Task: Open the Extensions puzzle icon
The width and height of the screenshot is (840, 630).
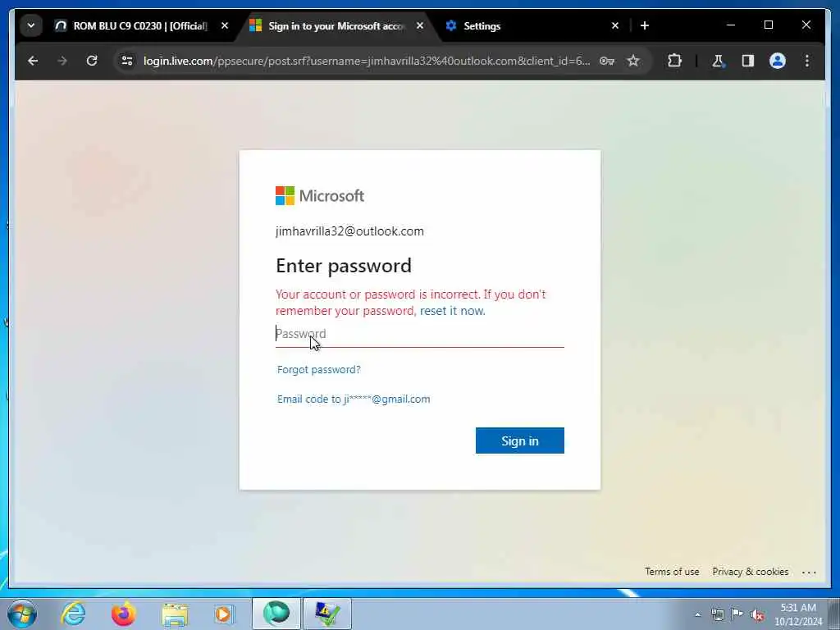Action: tap(674, 61)
